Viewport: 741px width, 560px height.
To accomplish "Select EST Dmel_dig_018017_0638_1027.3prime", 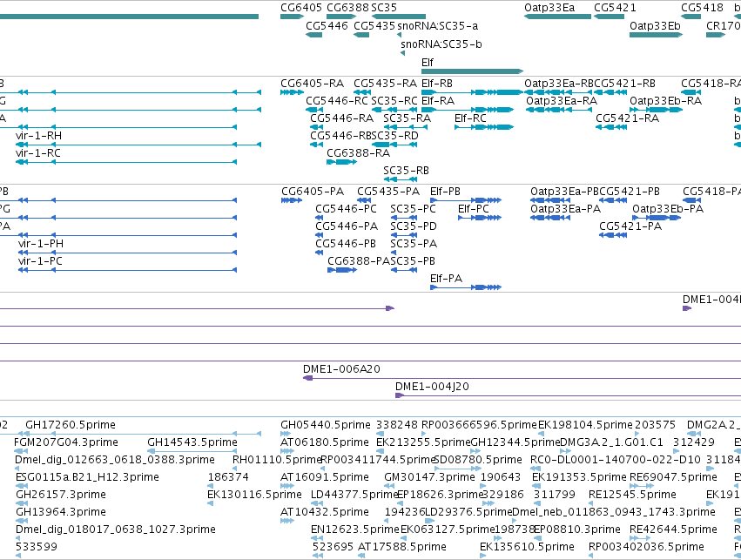I will (115, 530).
